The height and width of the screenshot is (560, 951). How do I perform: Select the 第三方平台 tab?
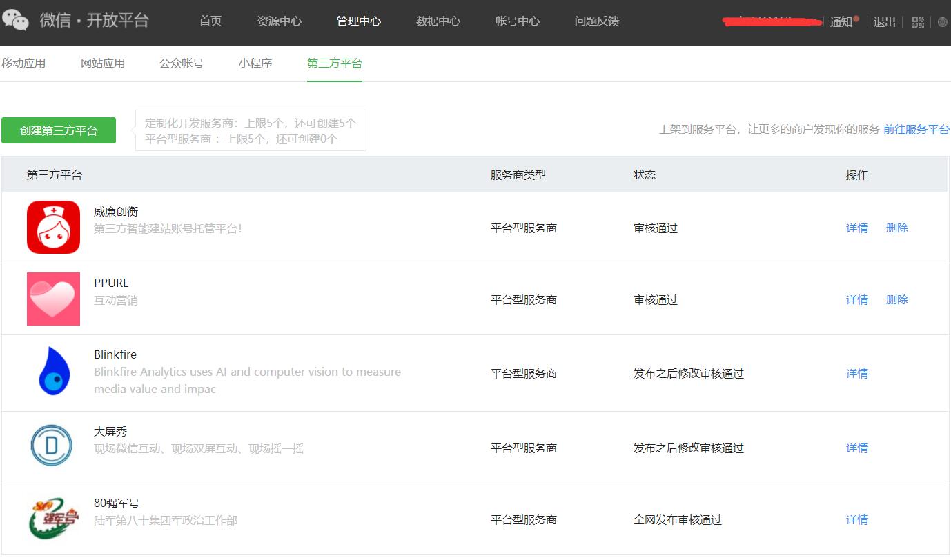pos(335,63)
